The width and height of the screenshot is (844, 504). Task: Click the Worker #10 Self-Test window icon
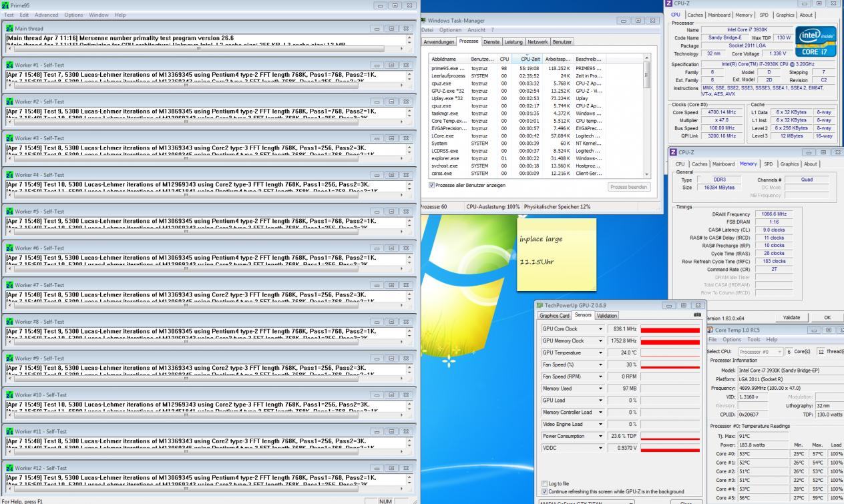[x=9, y=395]
